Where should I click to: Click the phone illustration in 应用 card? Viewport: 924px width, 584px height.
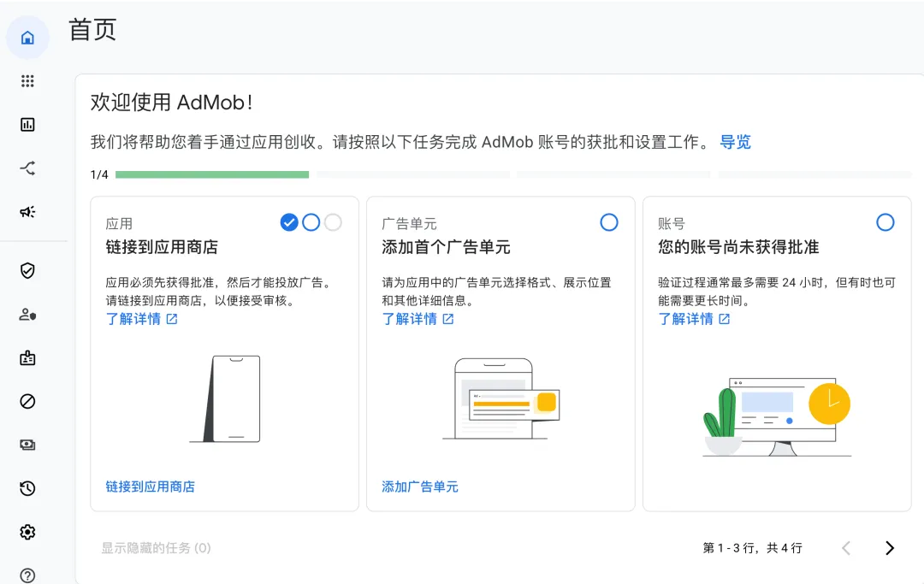point(225,398)
